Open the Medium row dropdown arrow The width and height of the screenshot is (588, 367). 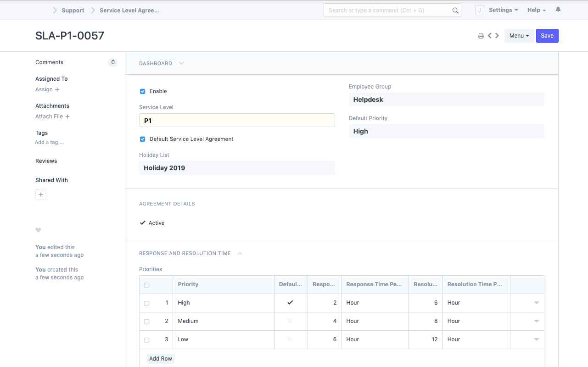(536, 321)
